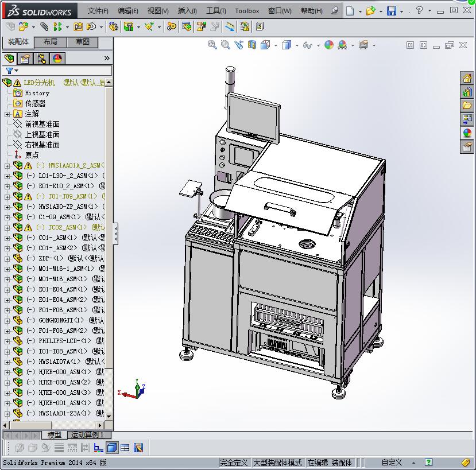Click the Instant3D ruler icon
Image resolution: width=476 pixels, height=470 pixels.
(x=230, y=27)
